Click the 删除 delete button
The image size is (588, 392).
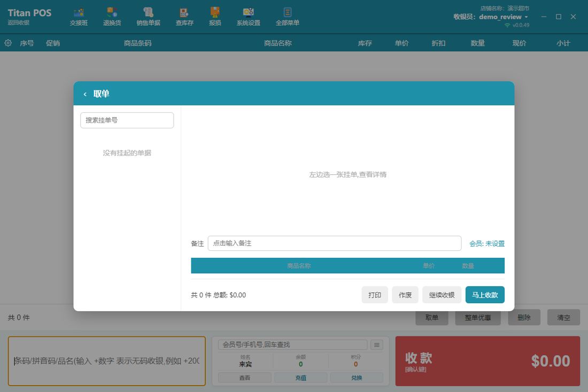(x=524, y=317)
